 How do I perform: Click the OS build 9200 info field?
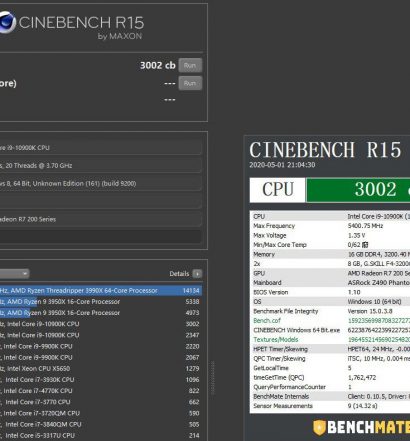(101, 183)
